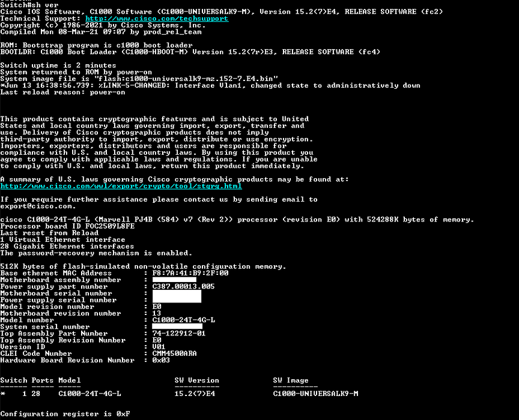Select Model number value C1000-24T-4G-L
Screen dimensions: 519x420
pos(184,320)
